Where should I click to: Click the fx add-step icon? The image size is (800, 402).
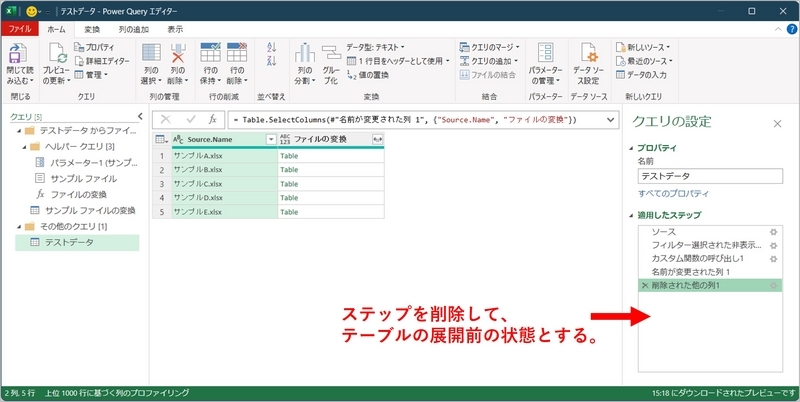pyautogui.click(x=213, y=119)
